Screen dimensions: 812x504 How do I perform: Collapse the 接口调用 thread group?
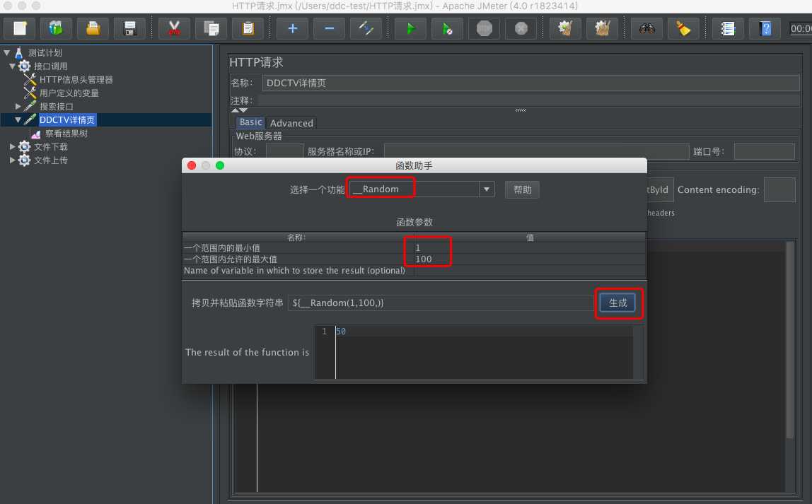point(13,66)
